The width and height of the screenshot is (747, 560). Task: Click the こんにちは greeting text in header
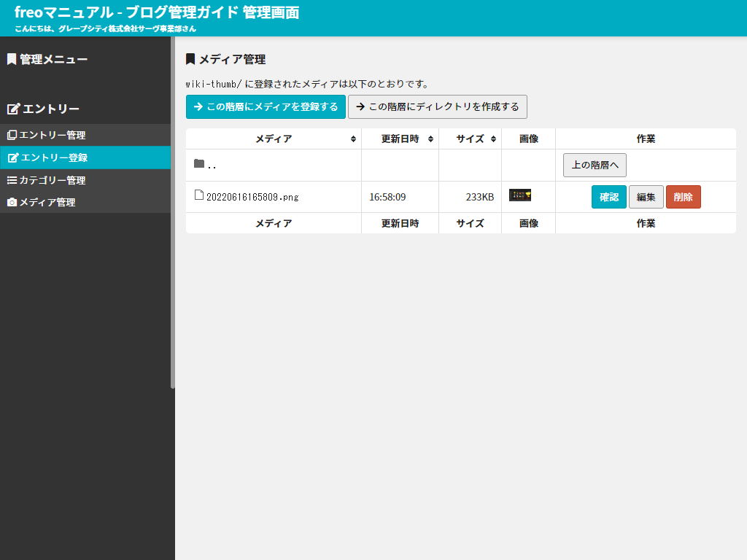click(x=105, y=28)
